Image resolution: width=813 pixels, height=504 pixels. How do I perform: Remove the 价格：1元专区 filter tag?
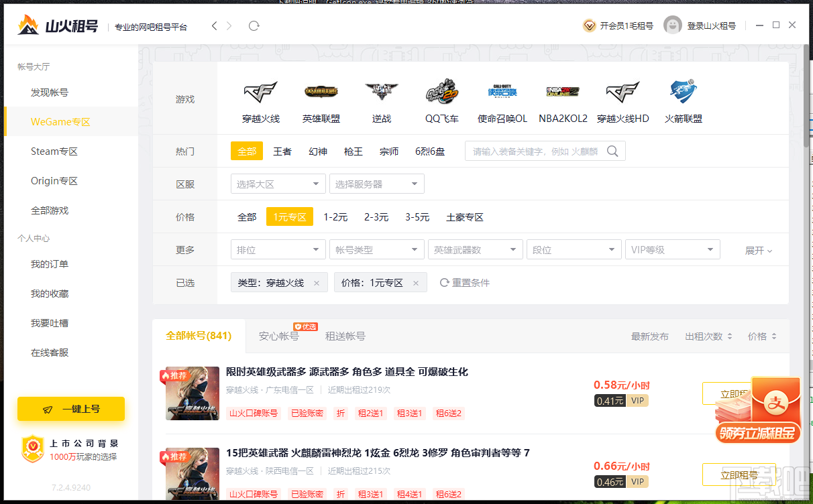tap(416, 283)
